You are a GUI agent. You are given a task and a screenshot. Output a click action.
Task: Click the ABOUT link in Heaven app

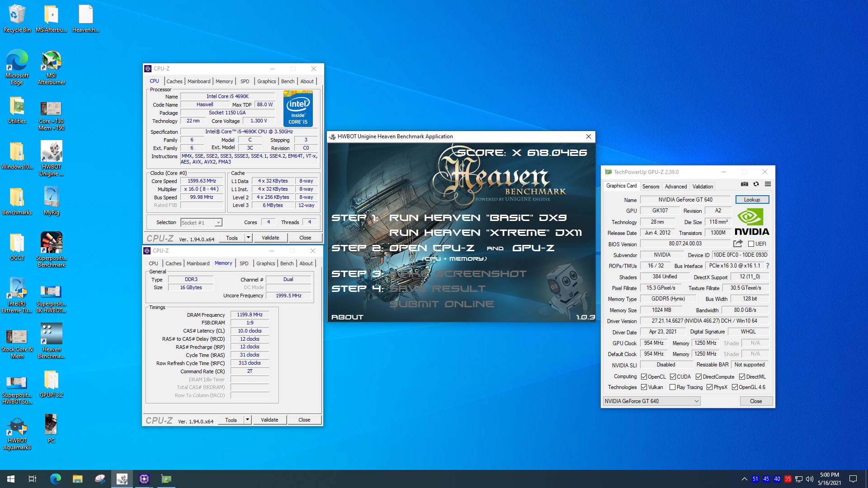click(x=347, y=317)
